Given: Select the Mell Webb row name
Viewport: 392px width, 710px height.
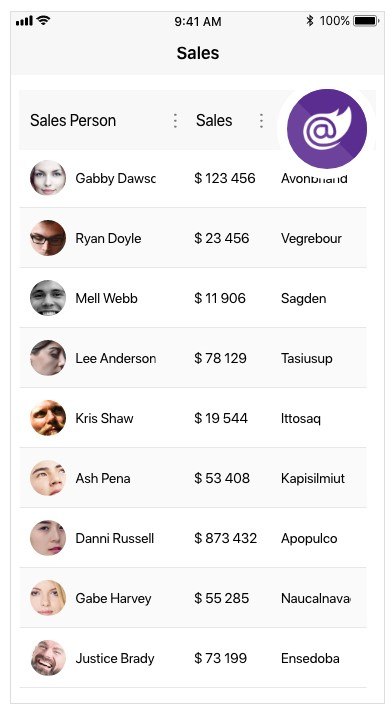Looking at the screenshot, I should (106, 298).
